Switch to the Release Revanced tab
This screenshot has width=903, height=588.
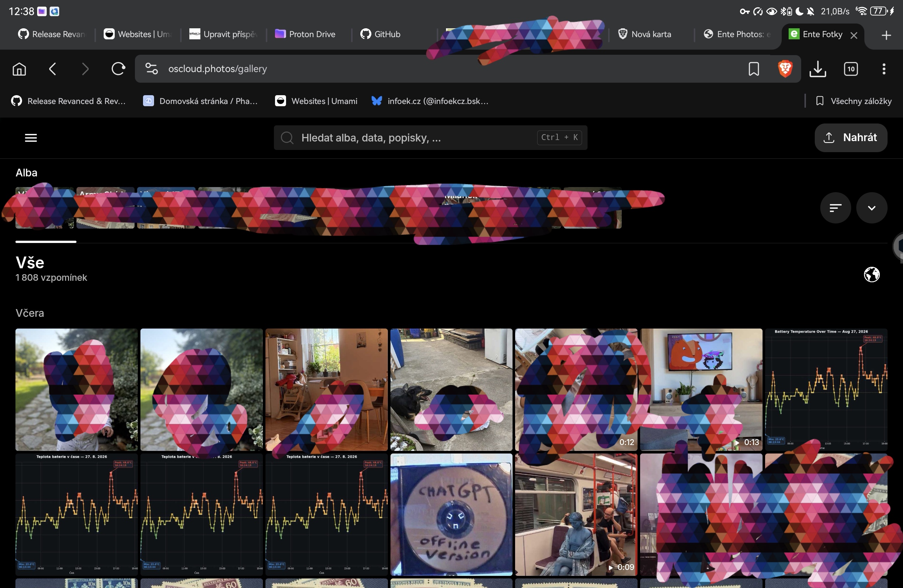pyautogui.click(x=52, y=34)
